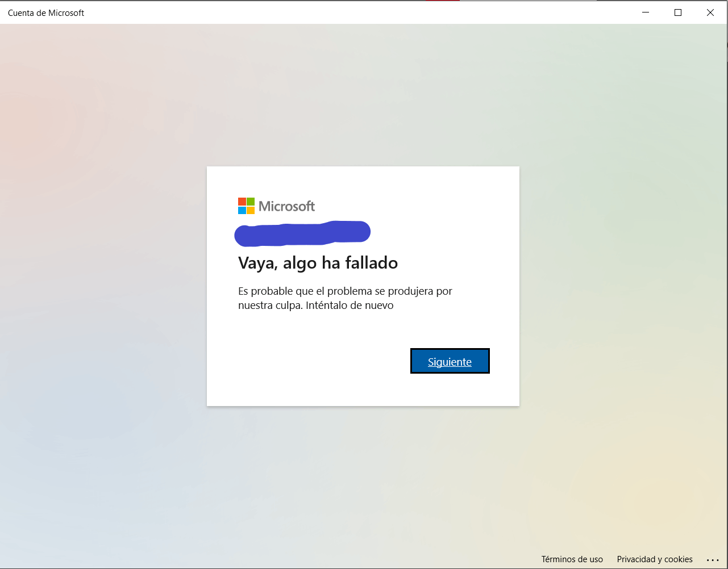The height and width of the screenshot is (569, 728).
Task: Close the Cuenta de Microsoft window
Action: point(710,12)
